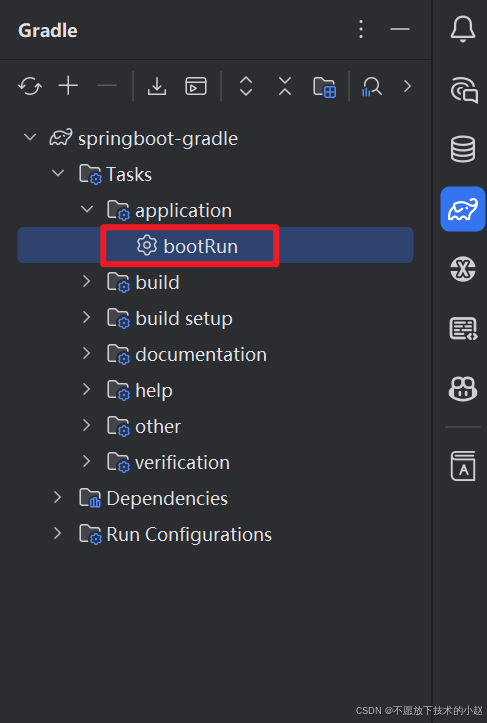
Task: Select the help row
Action: click(x=215, y=390)
